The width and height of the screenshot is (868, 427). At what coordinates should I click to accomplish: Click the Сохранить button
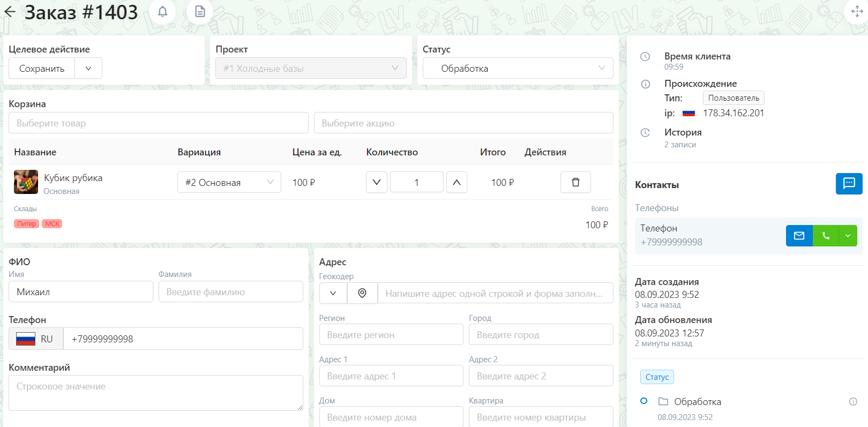pos(42,69)
